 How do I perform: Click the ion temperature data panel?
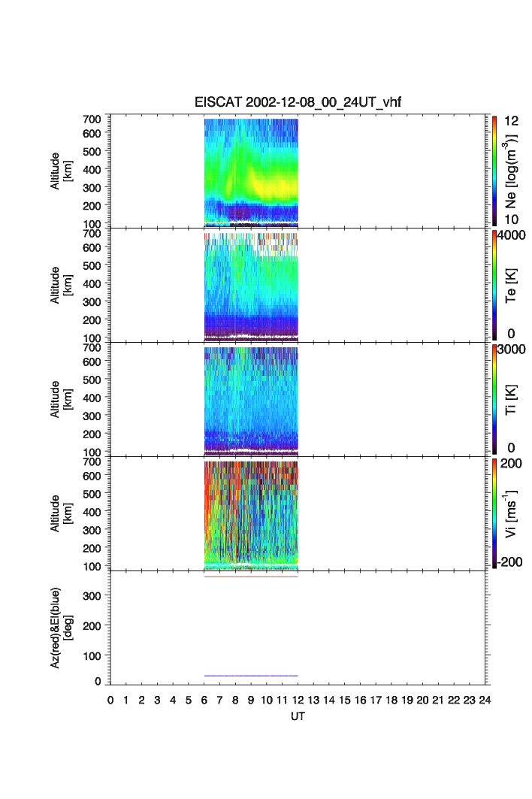point(251,400)
